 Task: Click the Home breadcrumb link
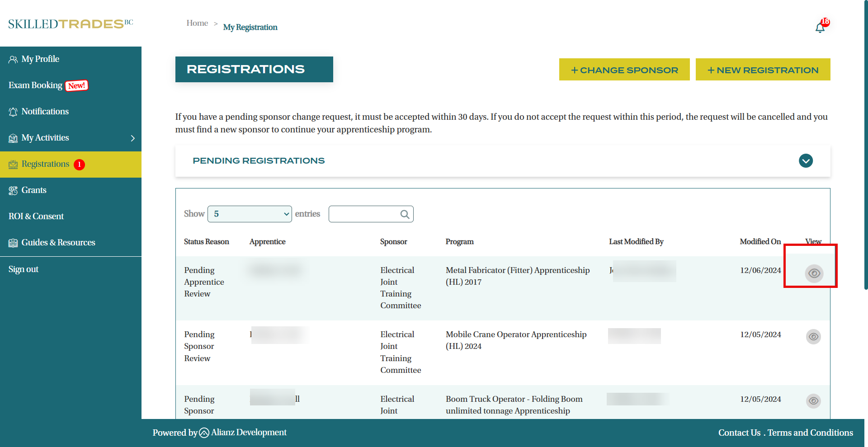(x=197, y=23)
